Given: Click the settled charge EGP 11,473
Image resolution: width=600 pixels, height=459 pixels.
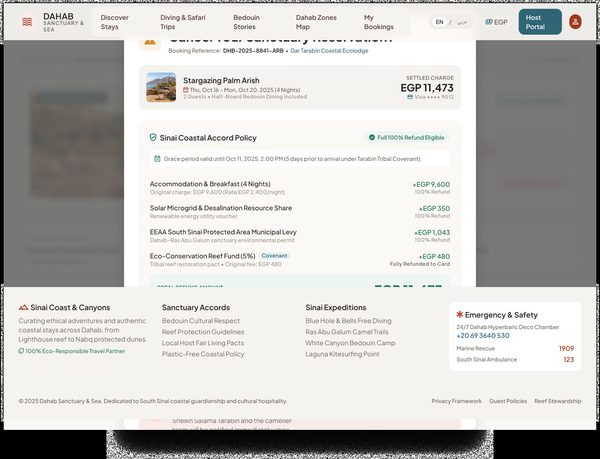Looking at the screenshot, I should pos(427,88).
